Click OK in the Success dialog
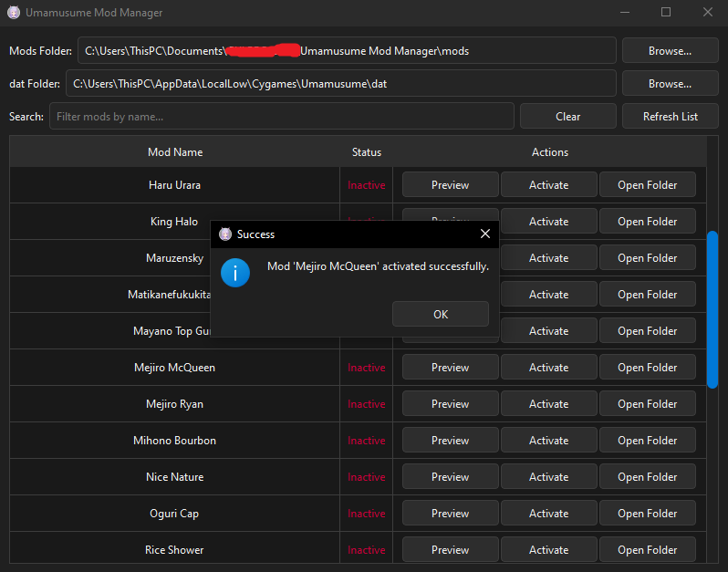 coord(440,315)
